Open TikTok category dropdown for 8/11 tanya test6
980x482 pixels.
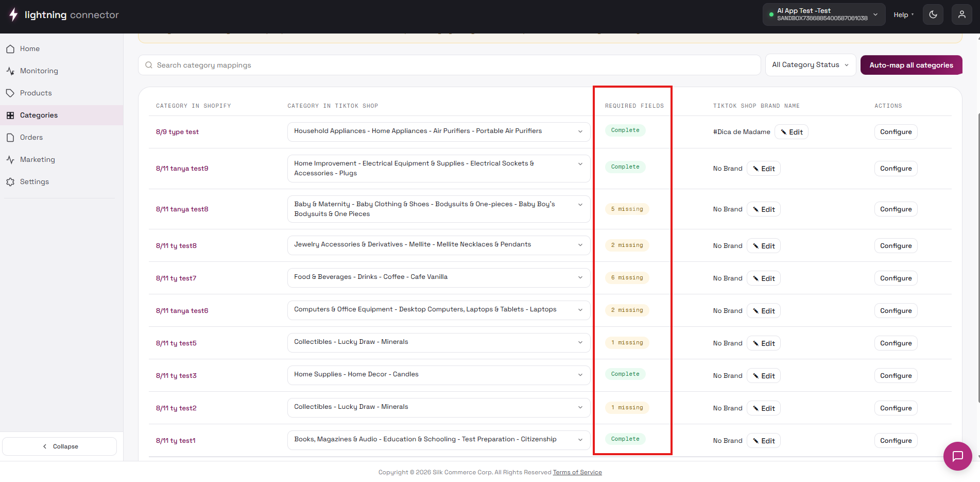(x=439, y=310)
